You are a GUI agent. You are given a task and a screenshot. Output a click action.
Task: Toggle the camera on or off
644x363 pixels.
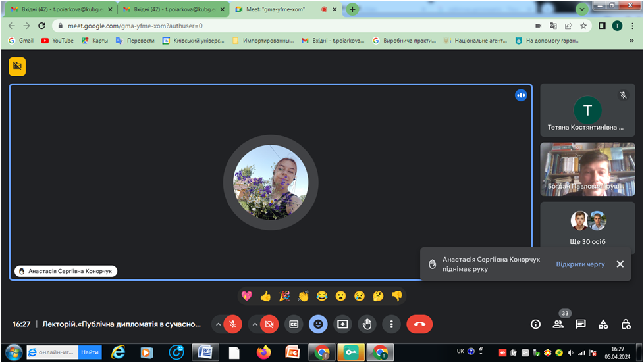(x=269, y=324)
